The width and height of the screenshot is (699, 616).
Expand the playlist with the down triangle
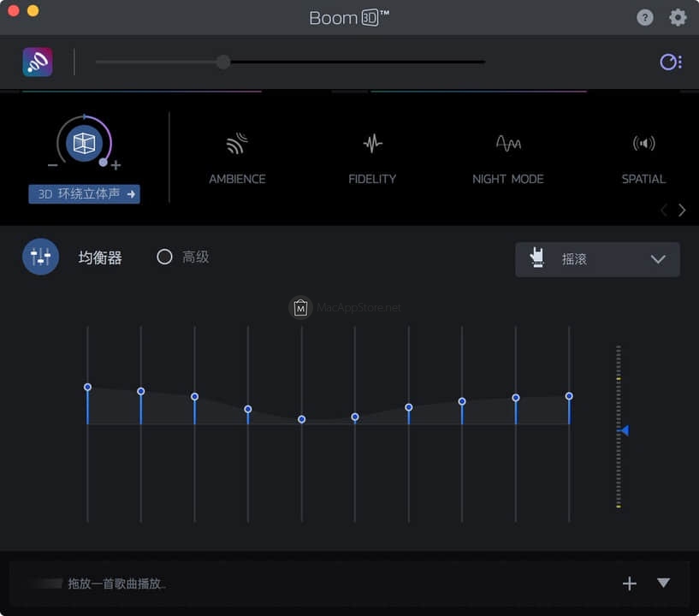(663, 583)
